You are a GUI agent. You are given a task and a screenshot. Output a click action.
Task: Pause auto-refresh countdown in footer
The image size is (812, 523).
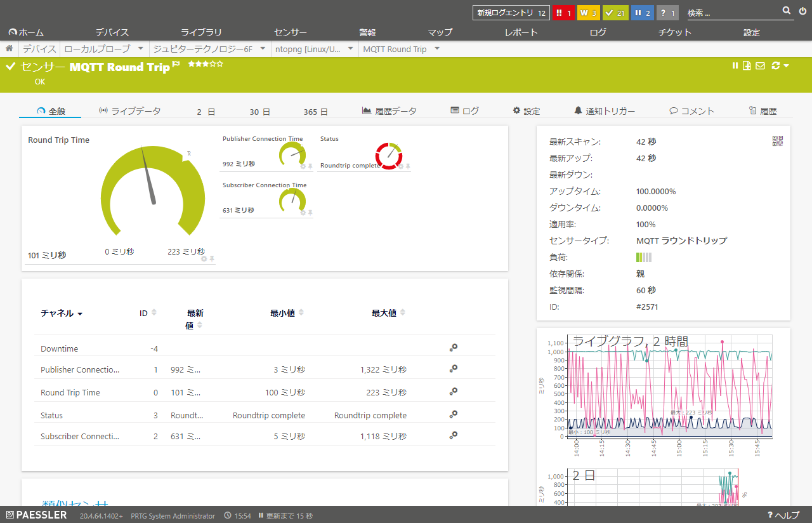(261, 516)
